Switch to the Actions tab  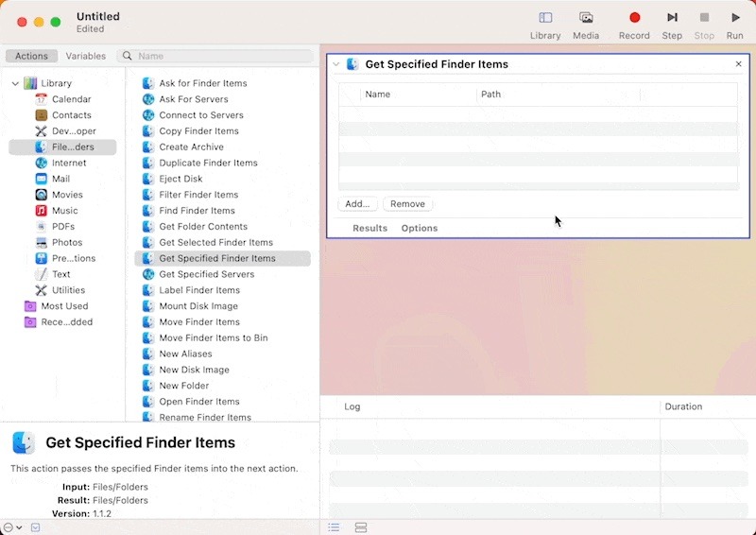click(31, 56)
